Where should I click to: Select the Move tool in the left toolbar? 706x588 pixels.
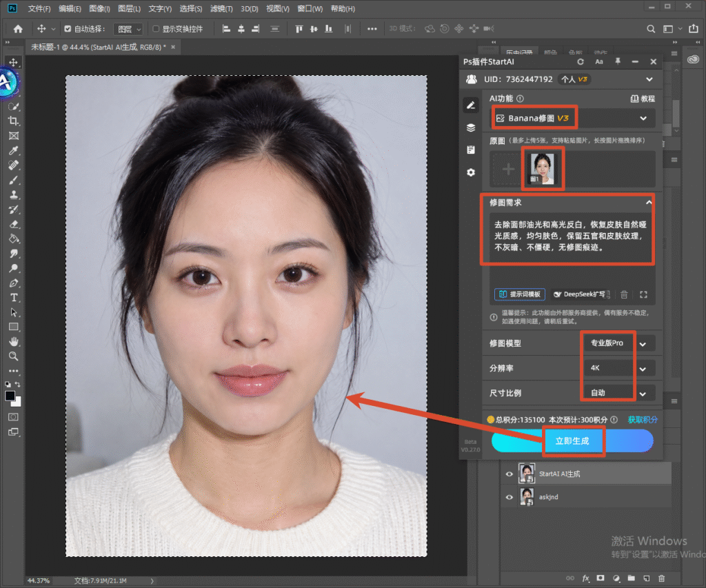pos(14,62)
